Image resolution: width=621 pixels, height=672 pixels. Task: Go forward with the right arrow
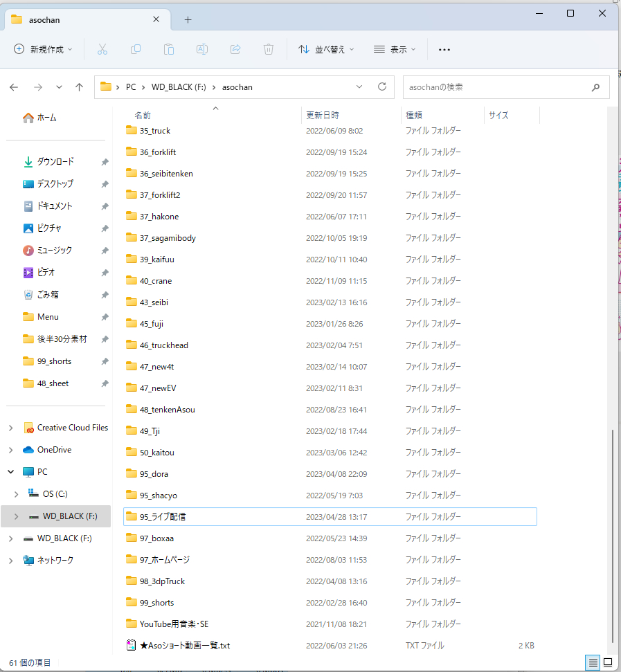point(38,87)
